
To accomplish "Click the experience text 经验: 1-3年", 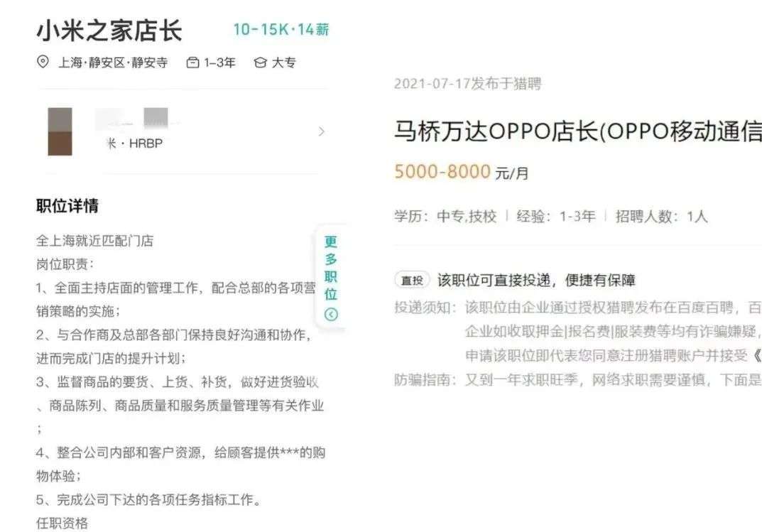I will pyautogui.click(x=556, y=216).
